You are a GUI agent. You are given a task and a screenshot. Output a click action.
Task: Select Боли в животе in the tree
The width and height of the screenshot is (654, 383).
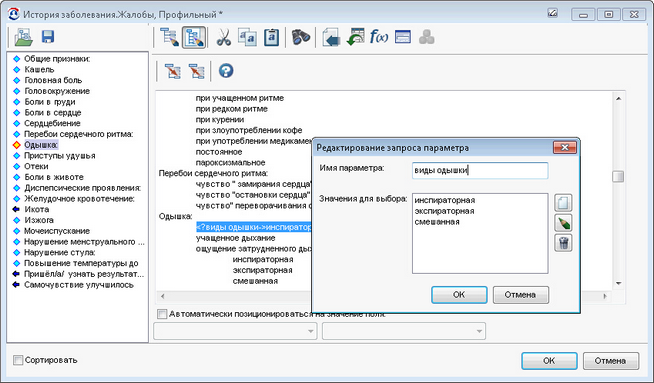click(x=53, y=177)
